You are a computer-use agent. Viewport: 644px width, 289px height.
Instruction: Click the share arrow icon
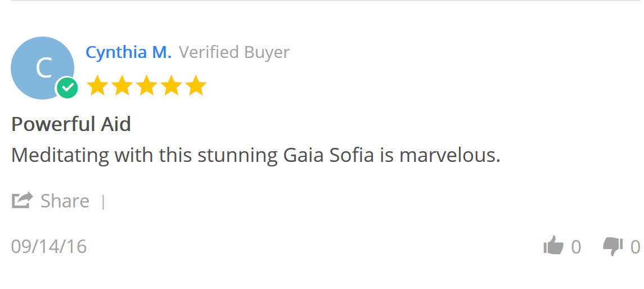point(22,200)
